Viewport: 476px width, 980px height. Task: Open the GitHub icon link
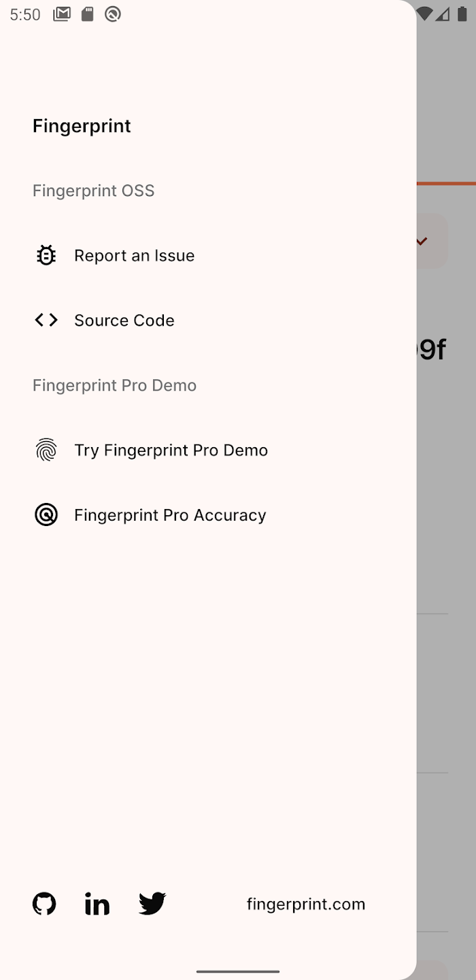[x=44, y=904]
